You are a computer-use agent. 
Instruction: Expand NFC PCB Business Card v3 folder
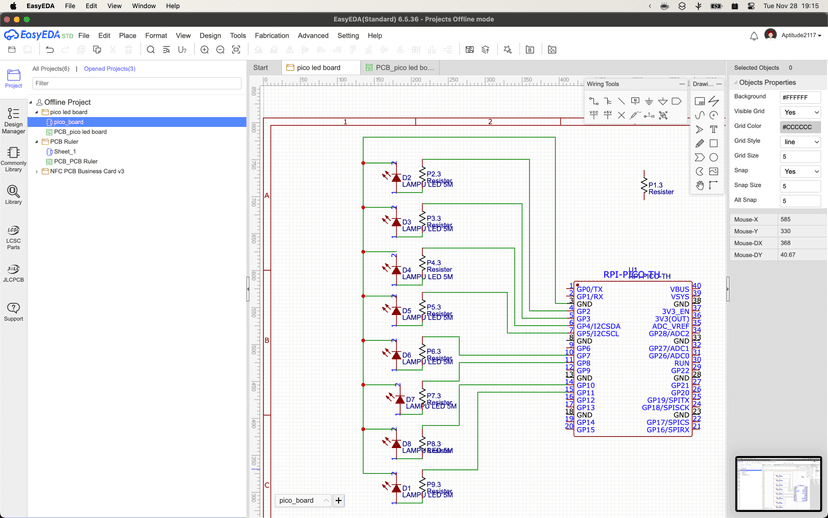coord(37,172)
